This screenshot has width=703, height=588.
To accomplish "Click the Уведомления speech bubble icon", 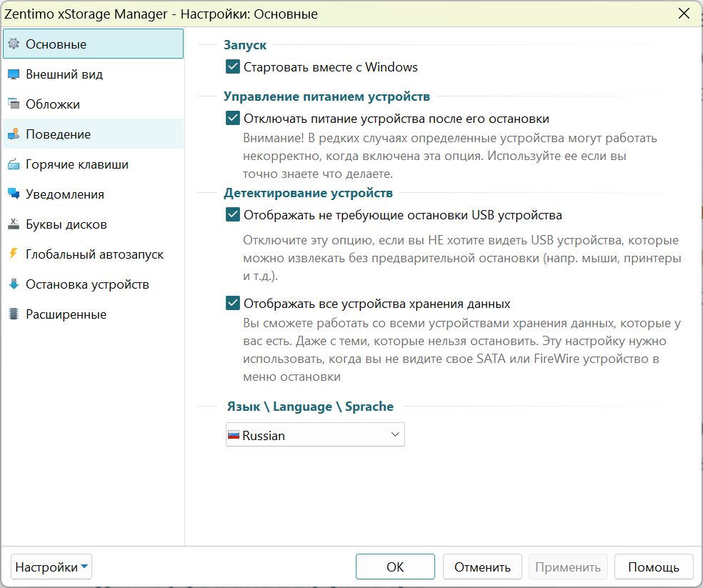I will (14, 194).
